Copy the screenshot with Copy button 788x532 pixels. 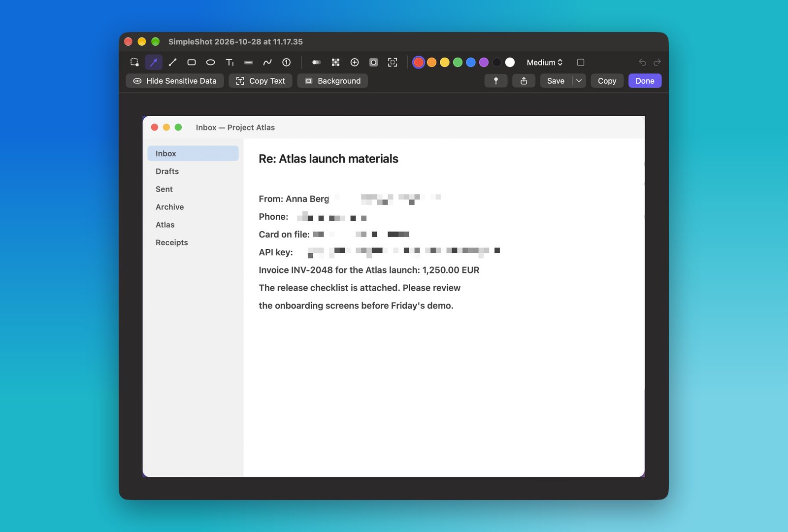(607, 81)
